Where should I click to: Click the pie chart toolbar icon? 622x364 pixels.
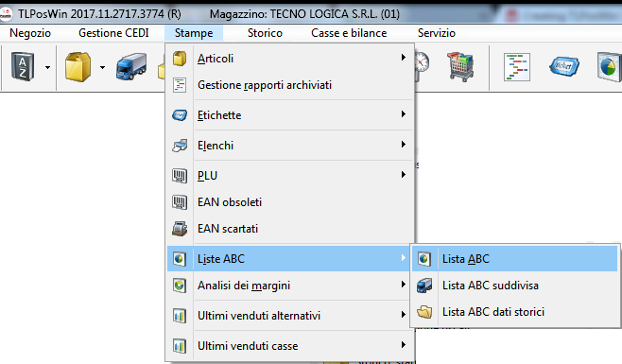pyautogui.click(x=610, y=67)
